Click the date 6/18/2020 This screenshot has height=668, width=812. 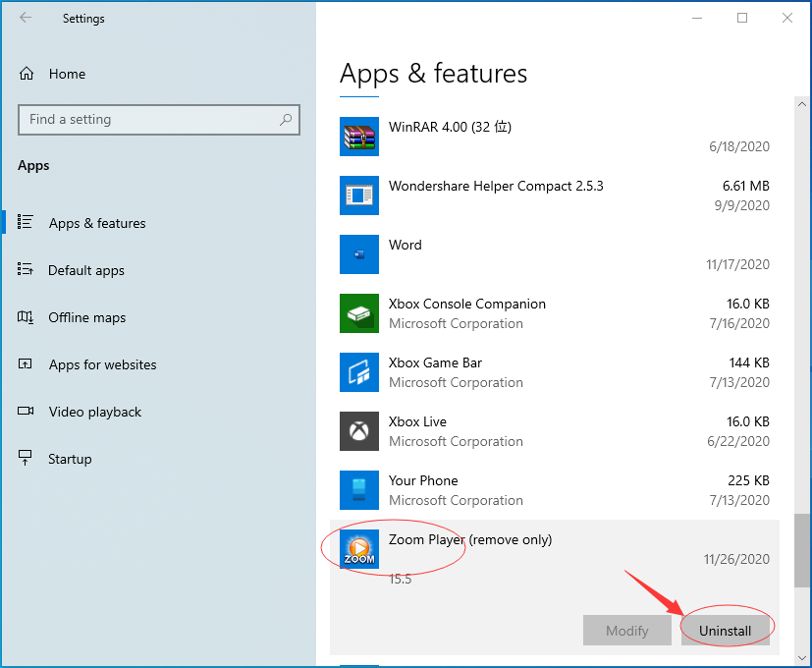739,146
